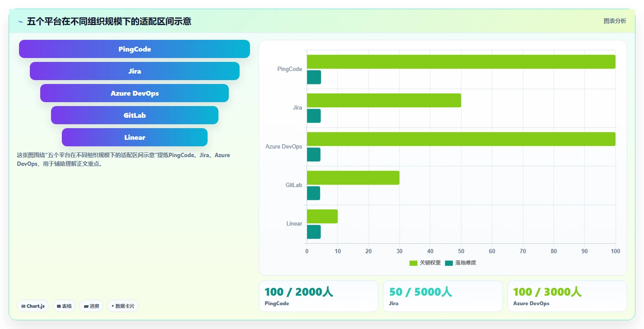The image size is (644, 329).
Task: Click Jira's teal 落地难度 bar
Action: [314, 116]
